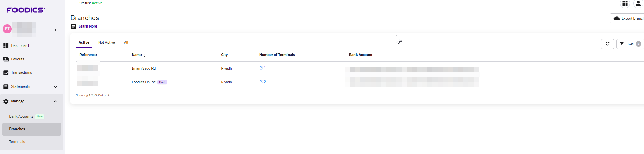Go to Dashboard in the sidebar
This screenshot has height=154, width=644.
(20, 45)
